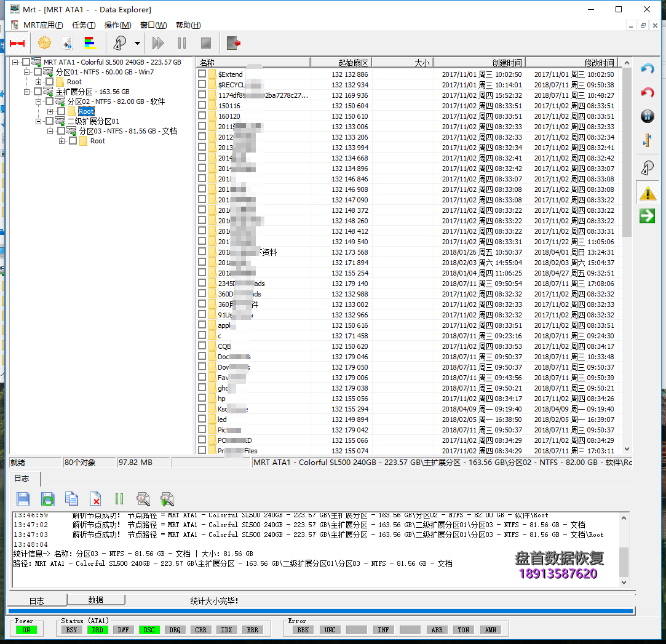The image size is (666, 644).
Task: Click the 起始扇区 column header
Action: pos(341,63)
